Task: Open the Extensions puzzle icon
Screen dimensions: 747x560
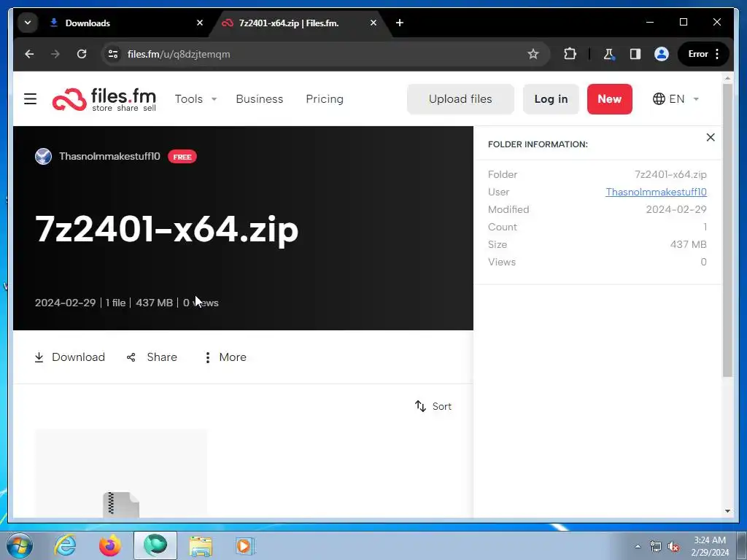Action: [x=570, y=54]
